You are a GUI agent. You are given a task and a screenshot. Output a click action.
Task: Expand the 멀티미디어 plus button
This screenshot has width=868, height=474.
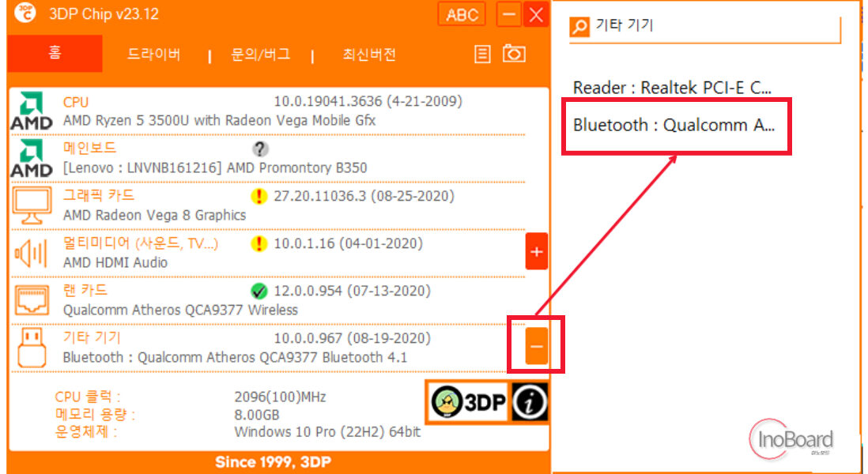537,252
